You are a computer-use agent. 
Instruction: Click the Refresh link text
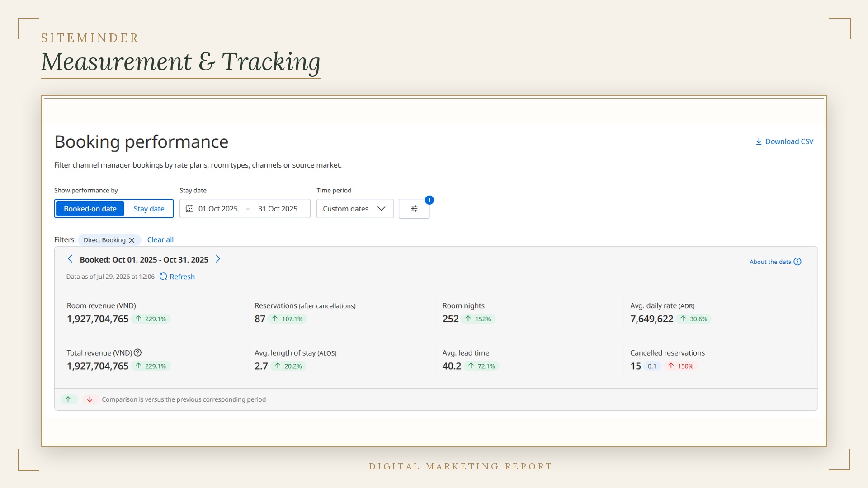(182, 277)
